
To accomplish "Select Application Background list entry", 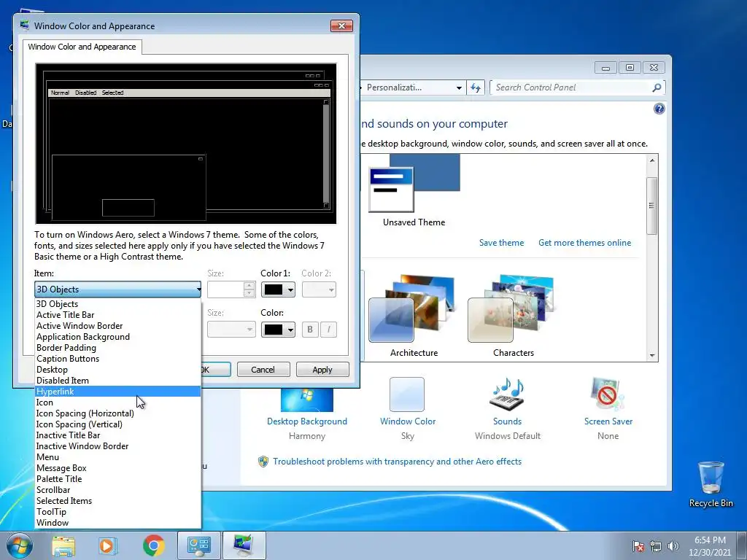I will point(117,337).
